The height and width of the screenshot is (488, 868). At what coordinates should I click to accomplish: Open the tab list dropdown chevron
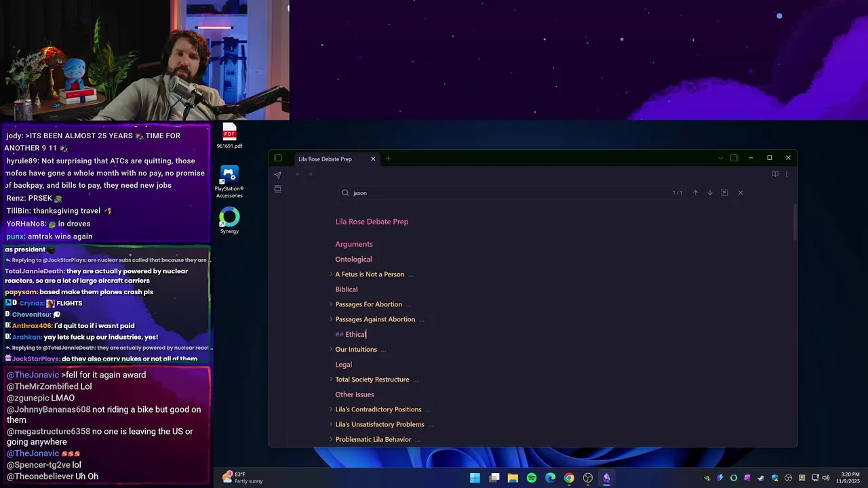pyautogui.click(x=720, y=158)
